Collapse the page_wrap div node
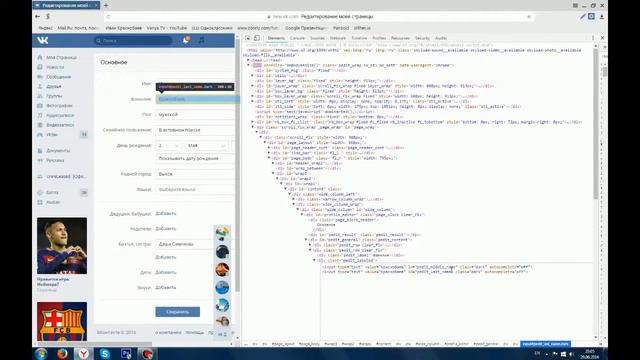 coord(252,127)
